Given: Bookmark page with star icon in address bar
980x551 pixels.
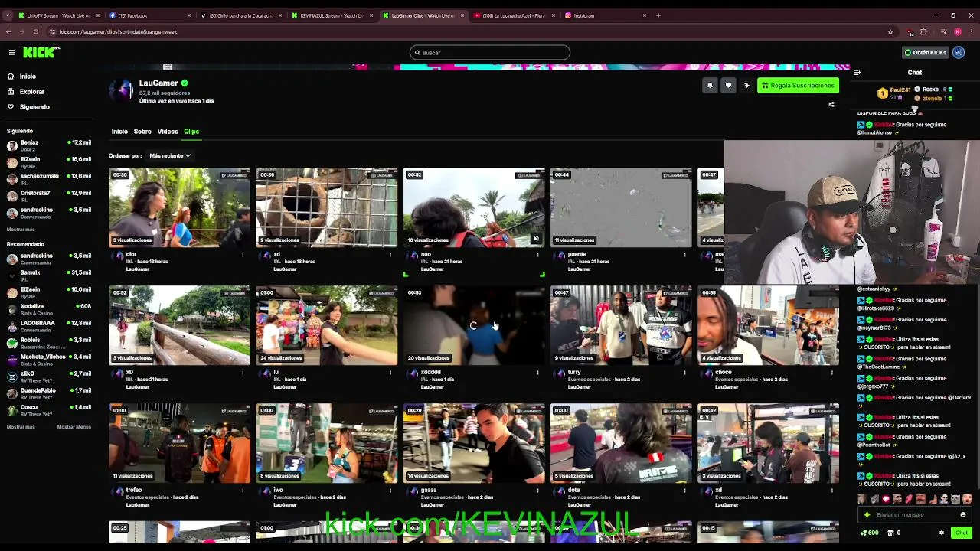Looking at the screenshot, I should (890, 31).
